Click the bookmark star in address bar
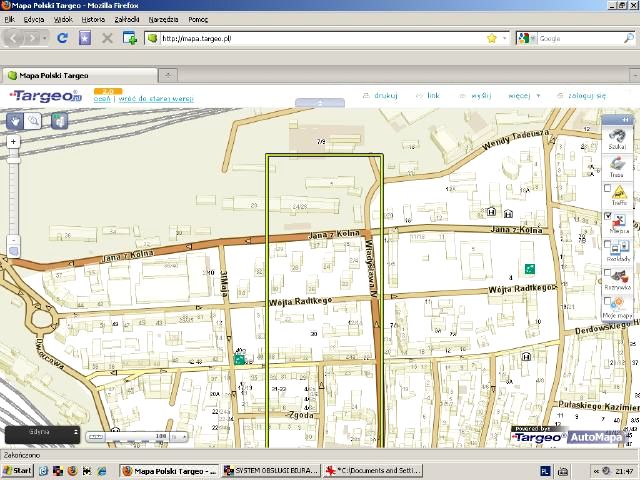The width and height of the screenshot is (640, 480). coord(492,38)
